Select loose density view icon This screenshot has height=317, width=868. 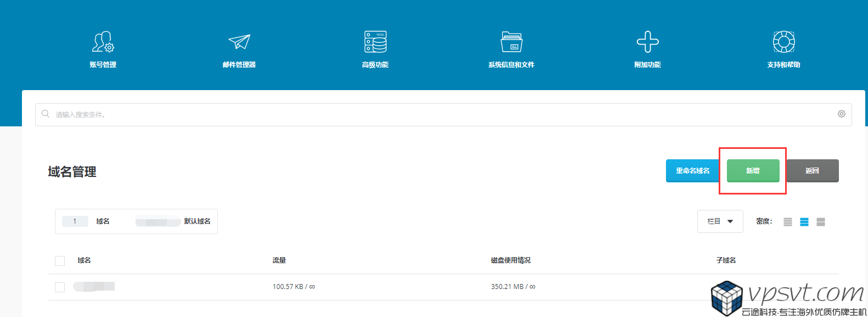point(821,222)
